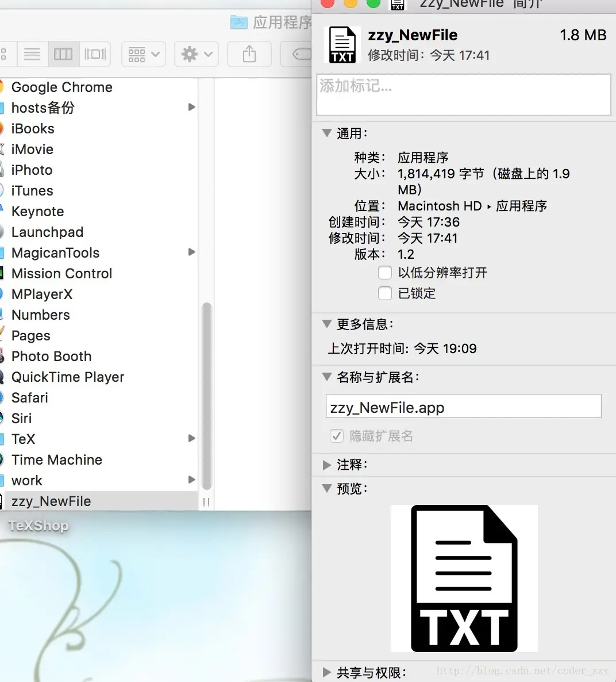Image resolution: width=616 pixels, height=682 pixels.
Task: Collapse the 名称与扩展名 section
Action: 327,377
